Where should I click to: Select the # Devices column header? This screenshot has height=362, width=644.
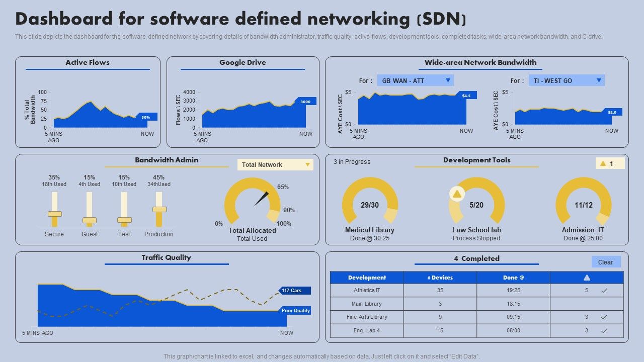440,277
